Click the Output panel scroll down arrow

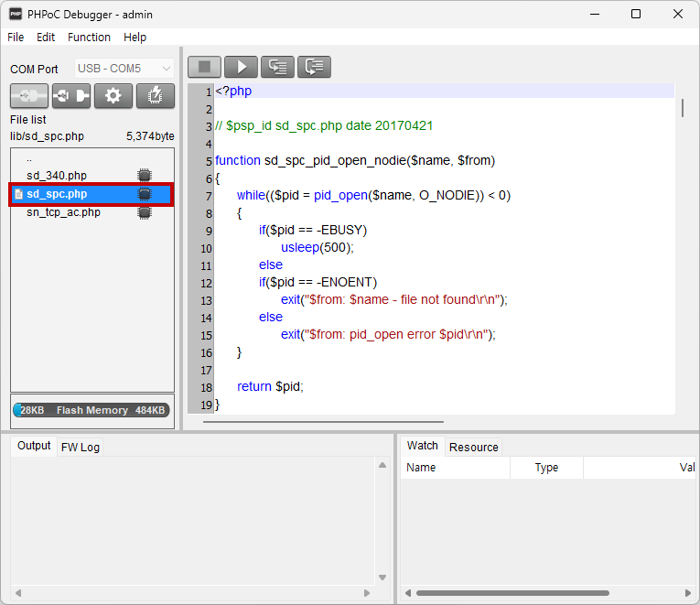pos(382,578)
